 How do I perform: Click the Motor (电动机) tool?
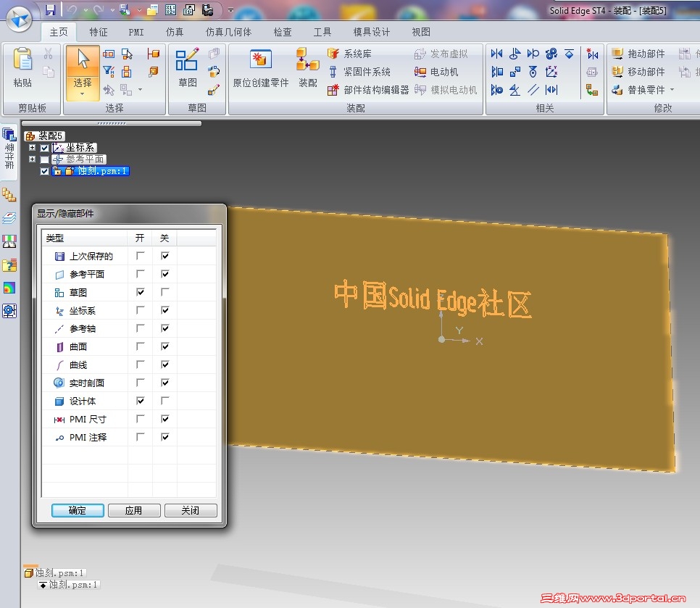click(436, 72)
